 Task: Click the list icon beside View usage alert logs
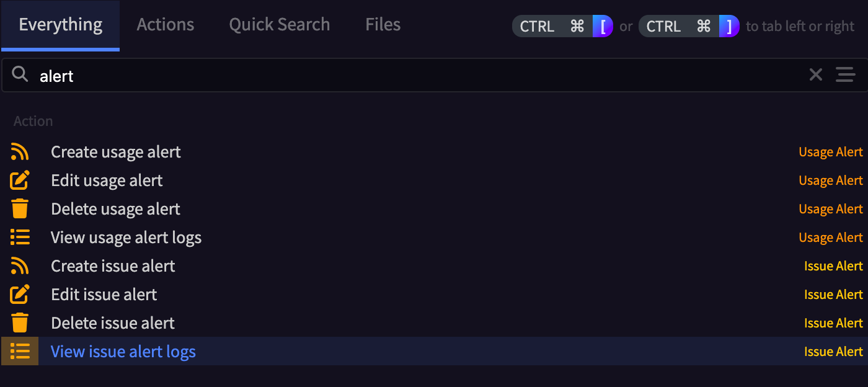(x=20, y=238)
